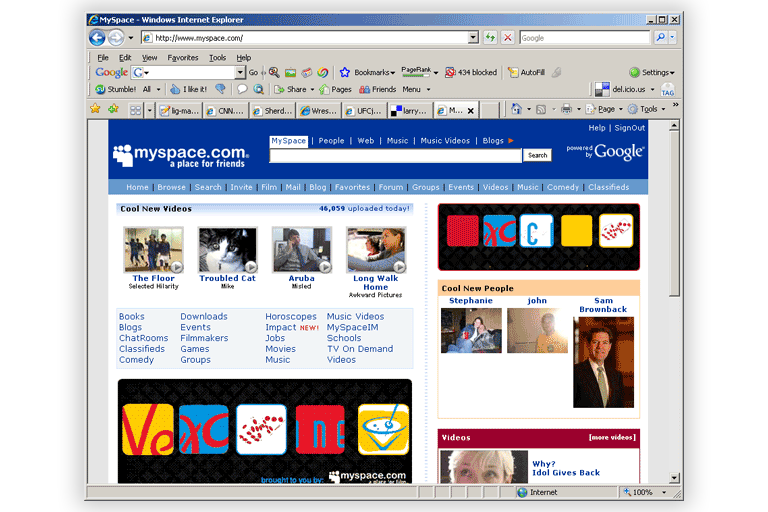Viewport: 768px width, 512px height.
Task: Click the browser Forward arrow button
Action: (116, 38)
